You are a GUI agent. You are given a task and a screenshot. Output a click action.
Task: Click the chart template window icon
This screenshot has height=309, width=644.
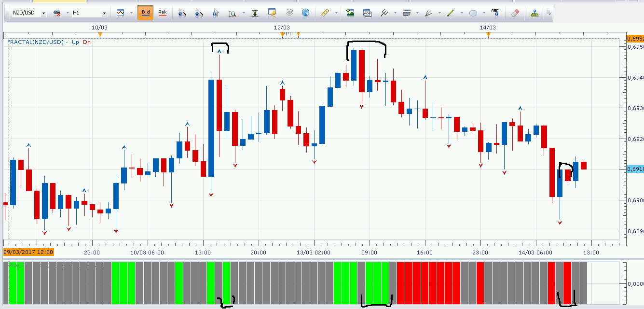click(x=367, y=13)
